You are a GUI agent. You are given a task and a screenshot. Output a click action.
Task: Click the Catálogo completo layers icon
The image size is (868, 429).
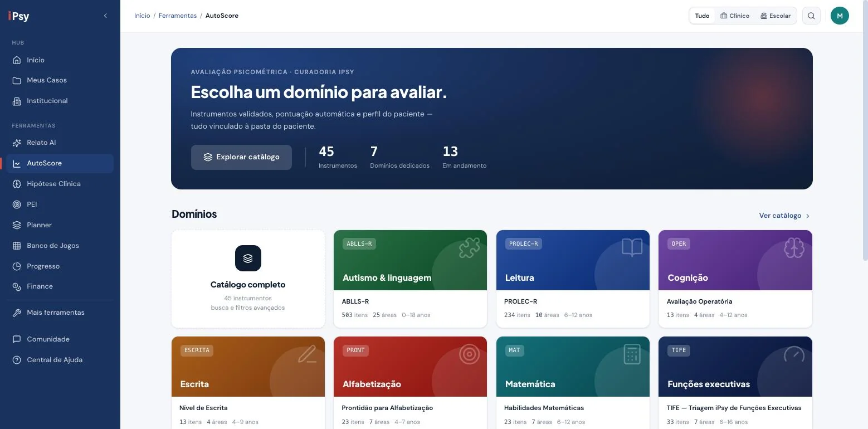(248, 259)
